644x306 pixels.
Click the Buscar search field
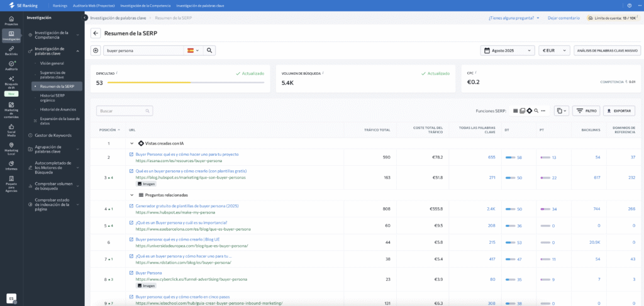coord(125,111)
